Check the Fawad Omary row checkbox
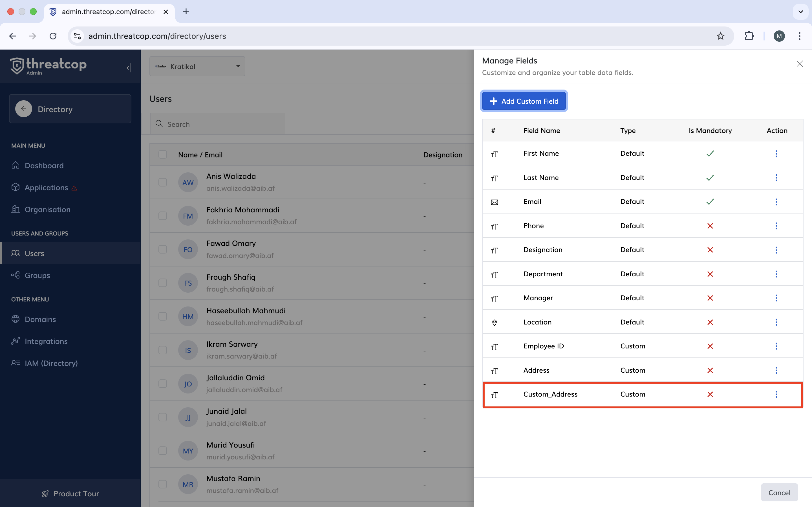This screenshot has width=812, height=507. click(x=163, y=249)
